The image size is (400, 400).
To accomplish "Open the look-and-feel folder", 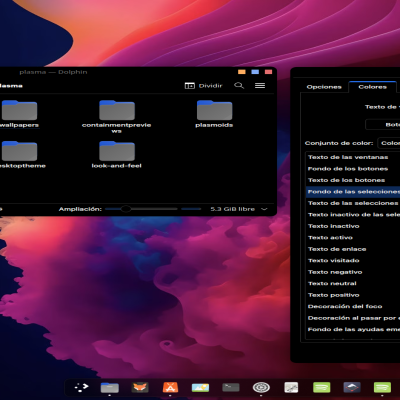I will click(117, 155).
